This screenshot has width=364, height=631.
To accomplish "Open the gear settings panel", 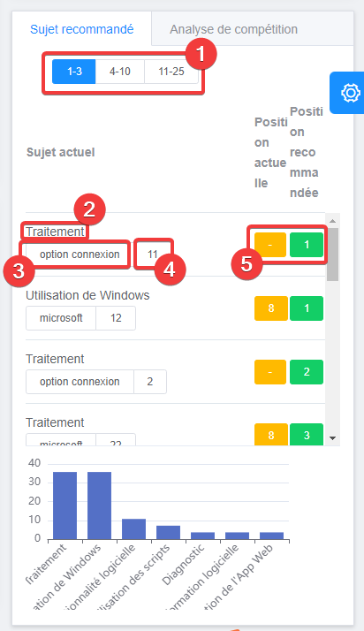I will point(348,93).
